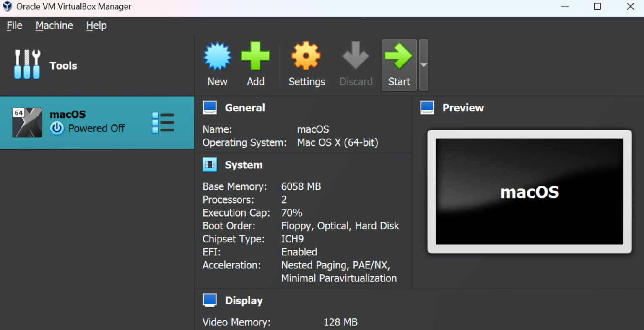Click the green Start arrow icon

(x=398, y=57)
